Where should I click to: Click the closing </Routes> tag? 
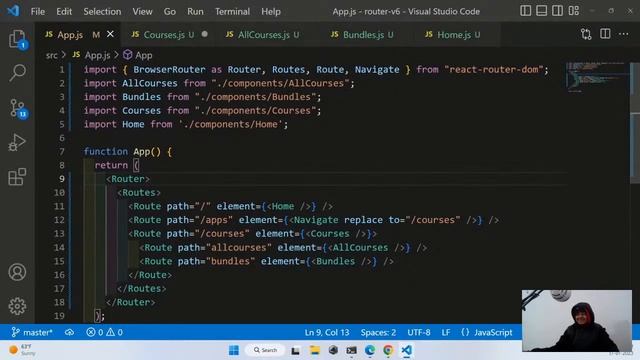point(142,289)
